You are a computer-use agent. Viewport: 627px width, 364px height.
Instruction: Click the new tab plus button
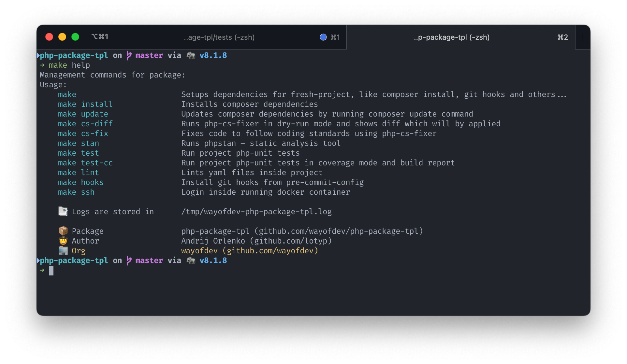[x=583, y=37]
